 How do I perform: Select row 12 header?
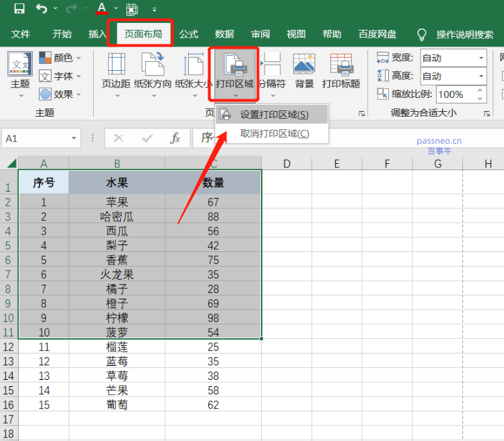(x=9, y=347)
